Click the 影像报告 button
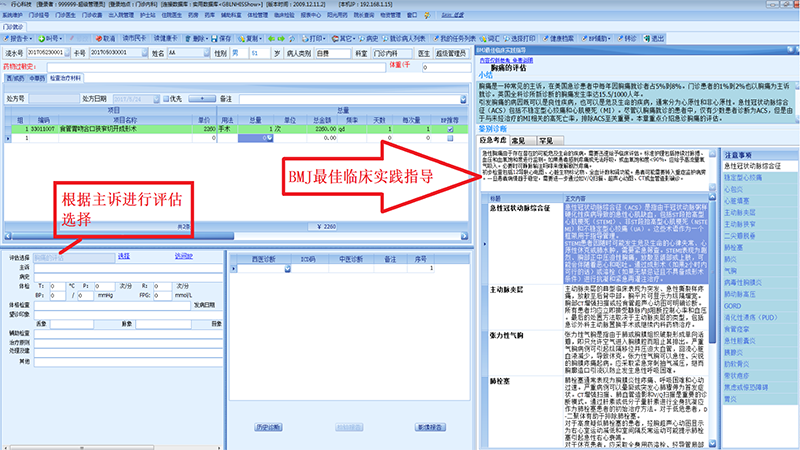The image size is (800, 450). pos(430,427)
